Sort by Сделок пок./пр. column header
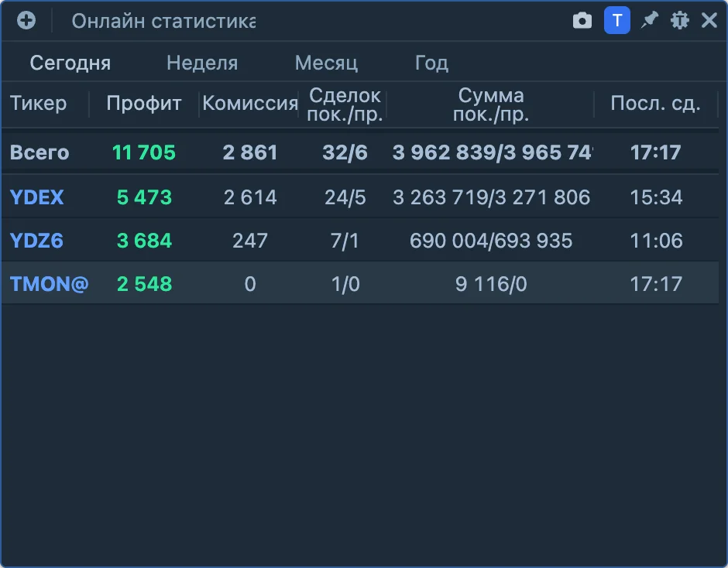 [345, 104]
